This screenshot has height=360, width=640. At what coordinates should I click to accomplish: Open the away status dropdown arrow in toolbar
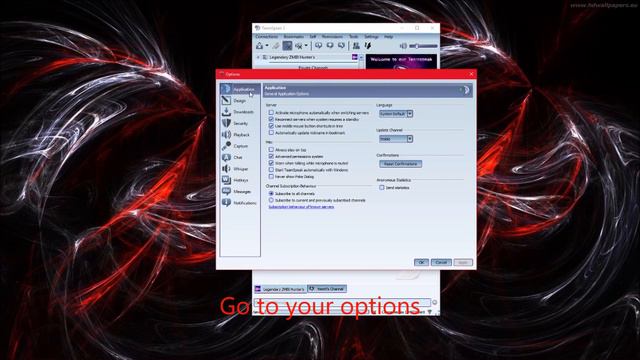306,46
